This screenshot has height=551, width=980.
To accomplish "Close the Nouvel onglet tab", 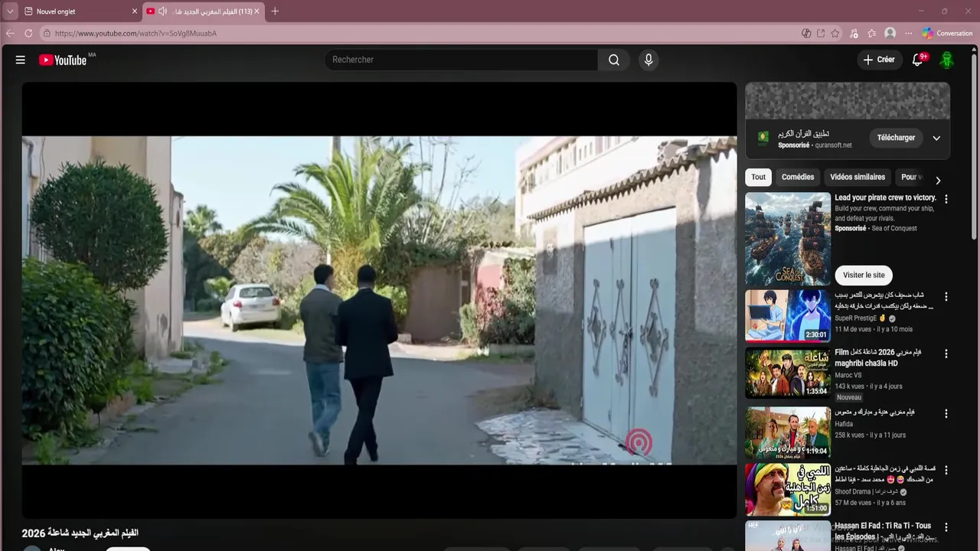I will coord(135,11).
